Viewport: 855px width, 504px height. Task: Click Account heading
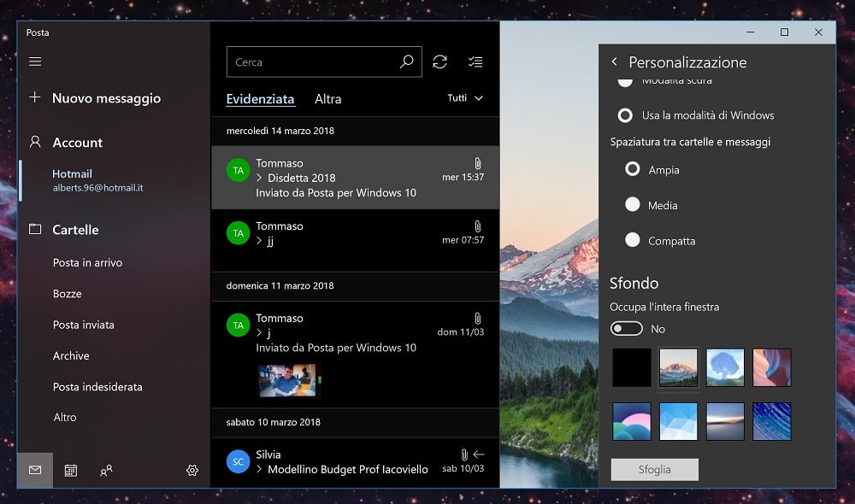tap(78, 143)
